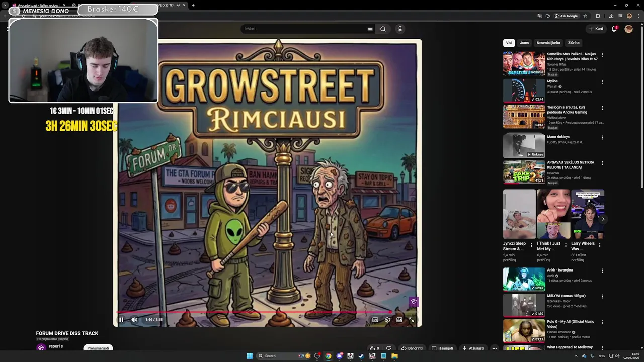Open the ENG language indicator
Screen dimensions: 644x362
click(601, 356)
